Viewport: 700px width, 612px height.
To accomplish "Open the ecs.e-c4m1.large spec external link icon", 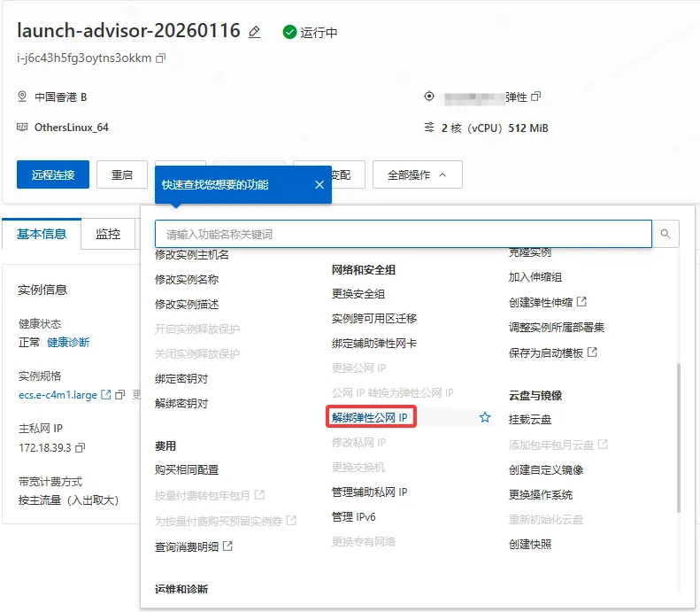I will click(x=106, y=394).
